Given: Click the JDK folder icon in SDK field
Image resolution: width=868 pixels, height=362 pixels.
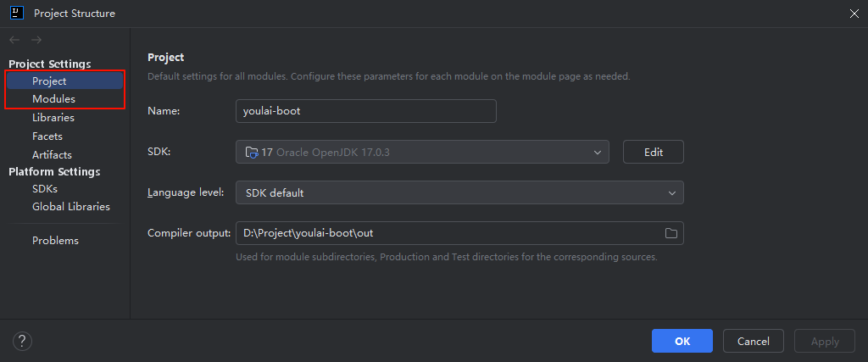Looking at the screenshot, I should 251,153.
